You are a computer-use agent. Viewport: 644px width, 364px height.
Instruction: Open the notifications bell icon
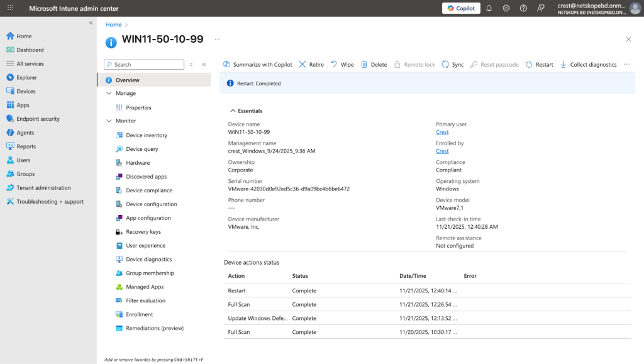(489, 8)
